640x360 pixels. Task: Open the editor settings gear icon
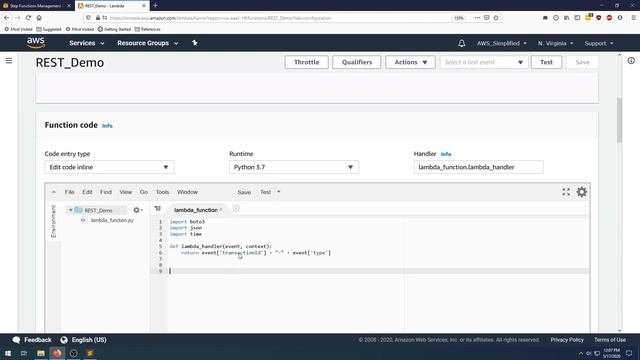tap(582, 192)
